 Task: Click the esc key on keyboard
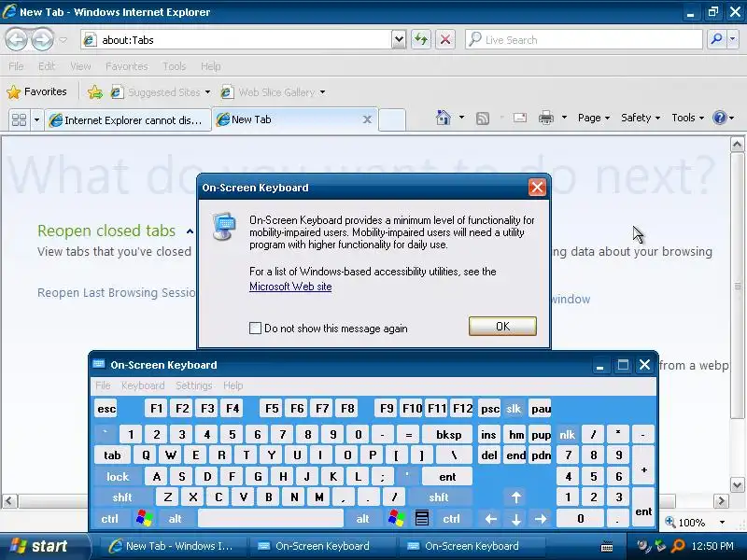(106, 409)
